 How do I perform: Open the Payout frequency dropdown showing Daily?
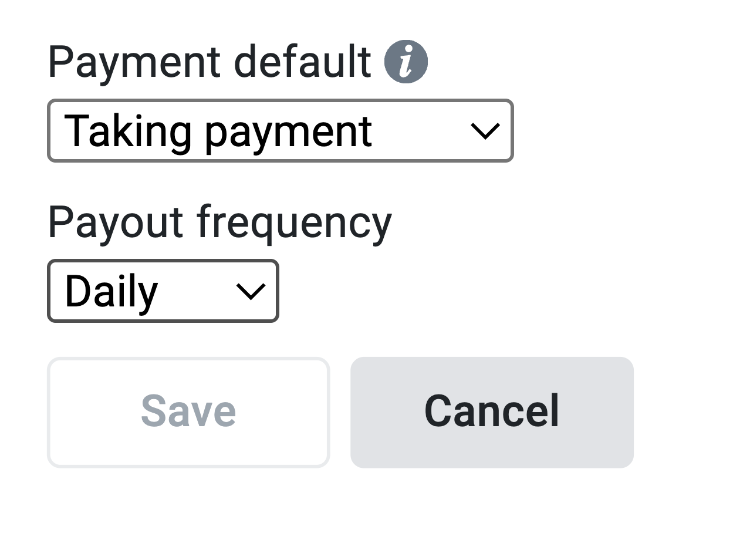(163, 291)
